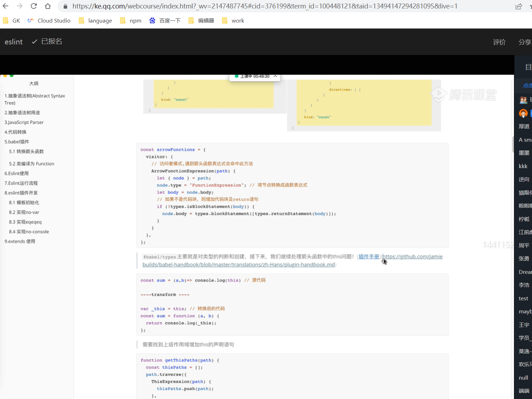Go to 6.Eslint使用 section in outline
This screenshot has height=399, width=532.
click(17, 173)
